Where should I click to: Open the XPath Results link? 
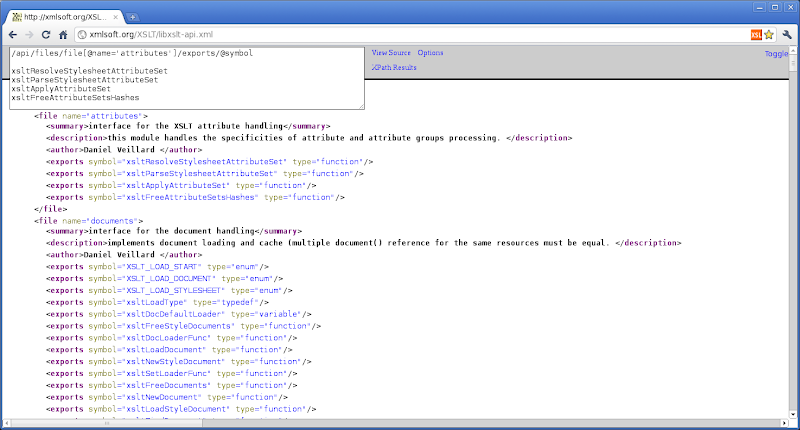[x=394, y=67]
